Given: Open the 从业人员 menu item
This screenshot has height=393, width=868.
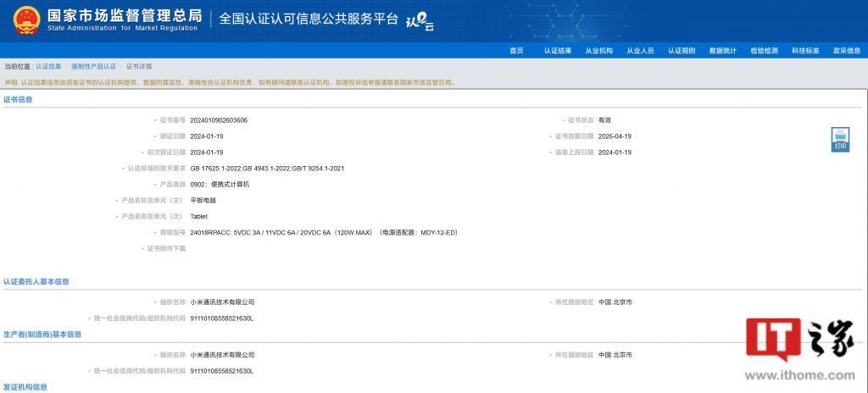Looking at the screenshot, I should click(640, 50).
